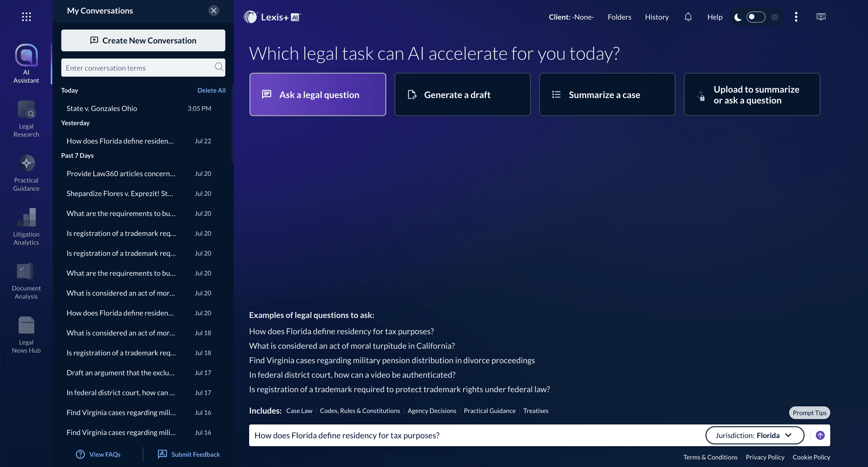Click Create New Conversation button
Image resolution: width=868 pixels, height=467 pixels.
[143, 40]
